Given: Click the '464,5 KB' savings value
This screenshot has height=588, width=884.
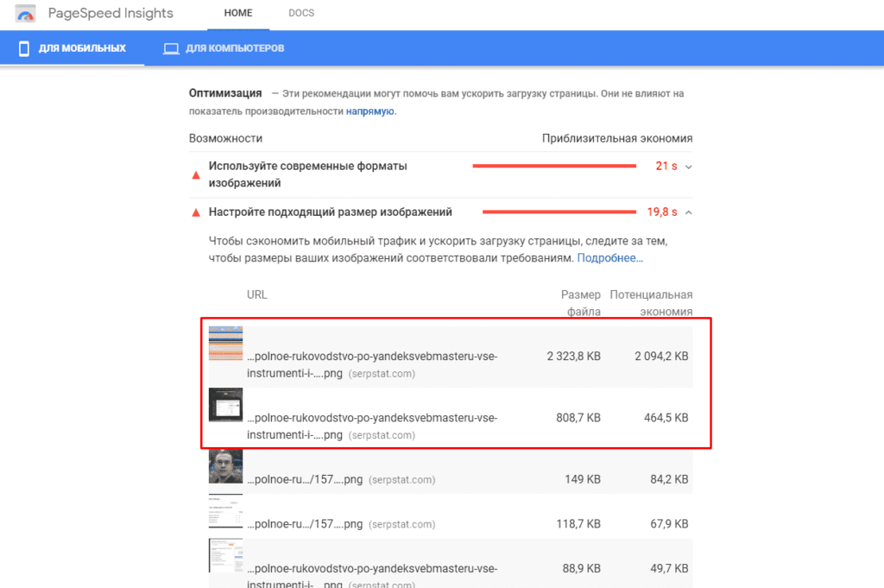Looking at the screenshot, I should pos(666,418).
